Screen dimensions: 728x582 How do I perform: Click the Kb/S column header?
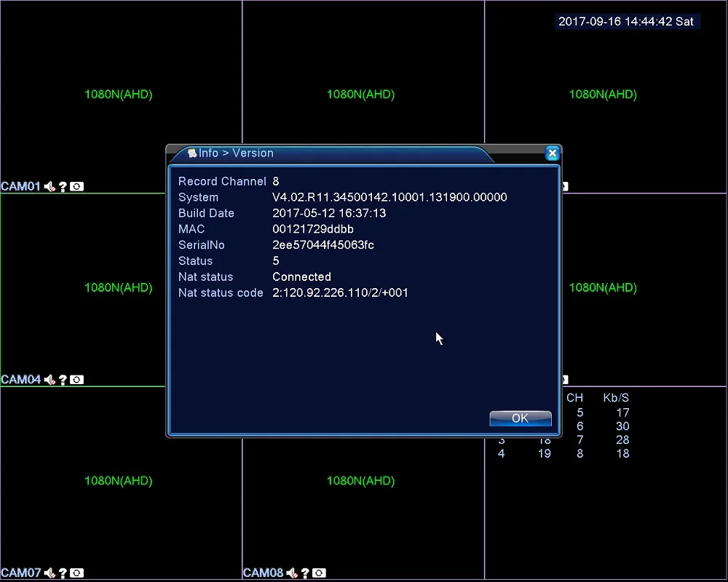[x=616, y=398]
